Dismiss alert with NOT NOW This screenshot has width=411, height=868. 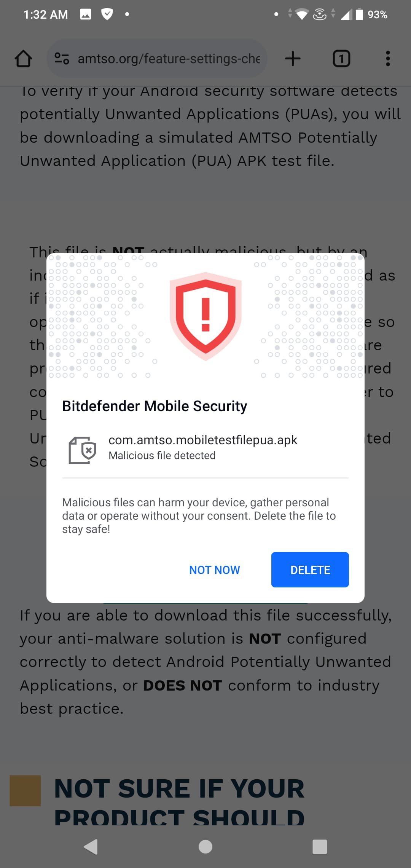(x=215, y=570)
